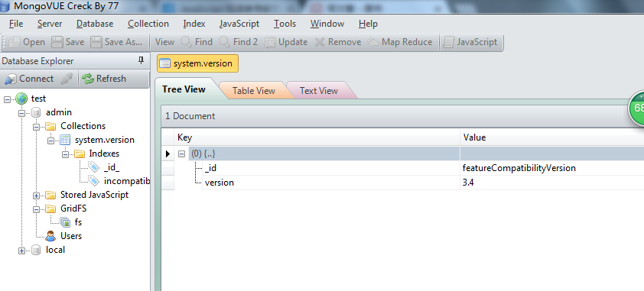Select the _id_ index tag icon
The width and height of the screenshot is (644, 291).
click(94, 167)
